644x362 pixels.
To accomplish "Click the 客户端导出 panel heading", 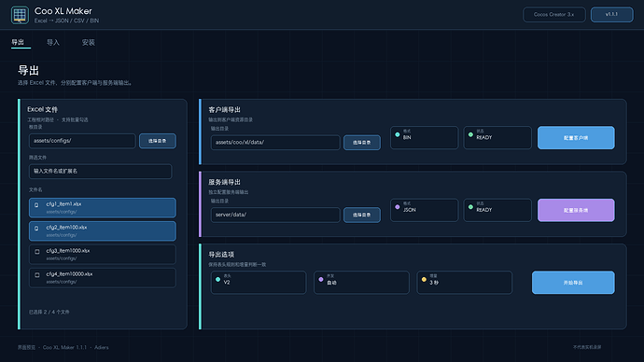I will coord(224,109).
